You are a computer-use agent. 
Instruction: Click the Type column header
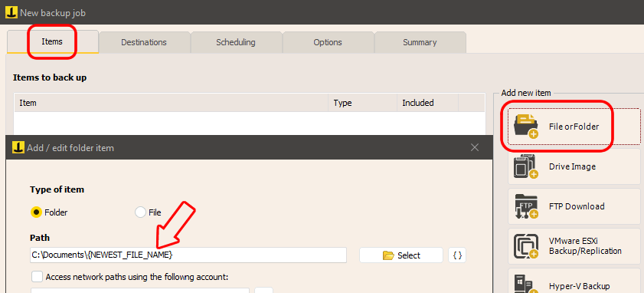pyautogui.click(x=363, y=103)
